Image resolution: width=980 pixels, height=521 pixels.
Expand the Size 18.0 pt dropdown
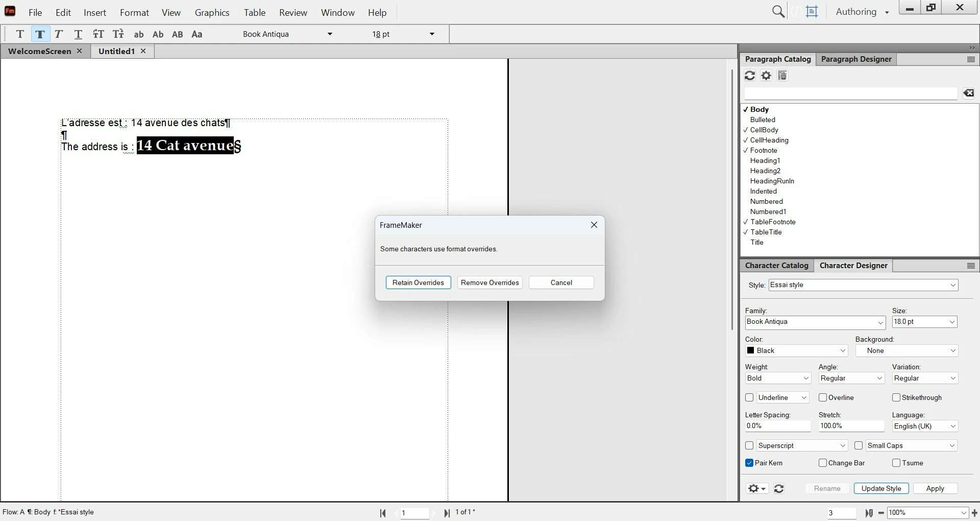[952, 322]
